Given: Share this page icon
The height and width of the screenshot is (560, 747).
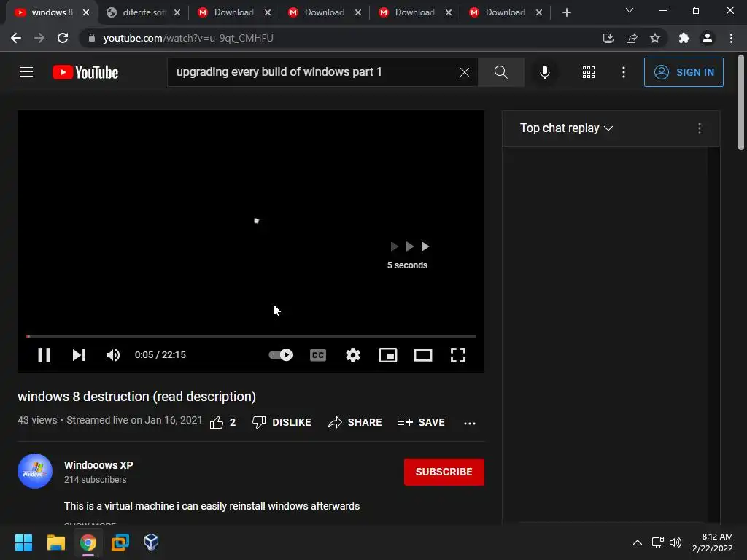Looking at the screenshot, I should pos(632,38).
